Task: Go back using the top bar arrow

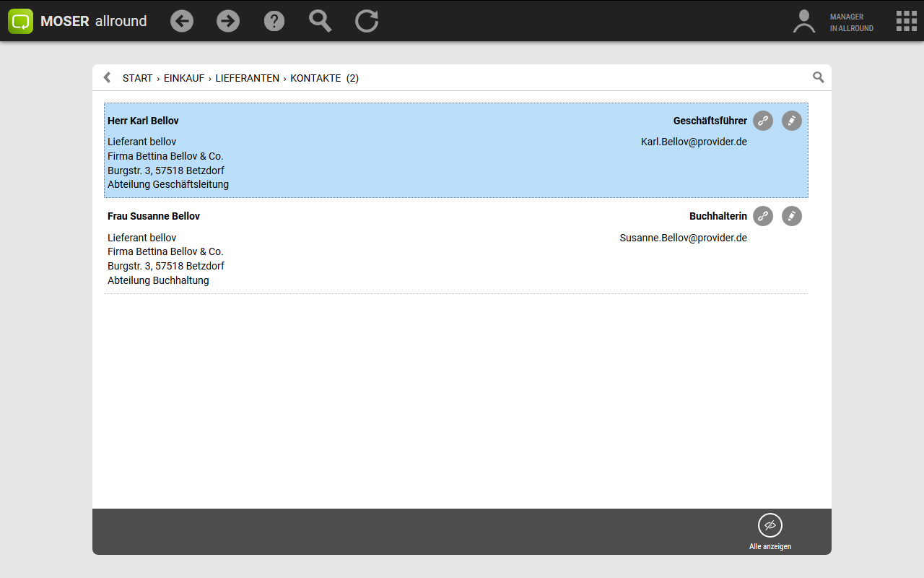Action: coord(182,21)
